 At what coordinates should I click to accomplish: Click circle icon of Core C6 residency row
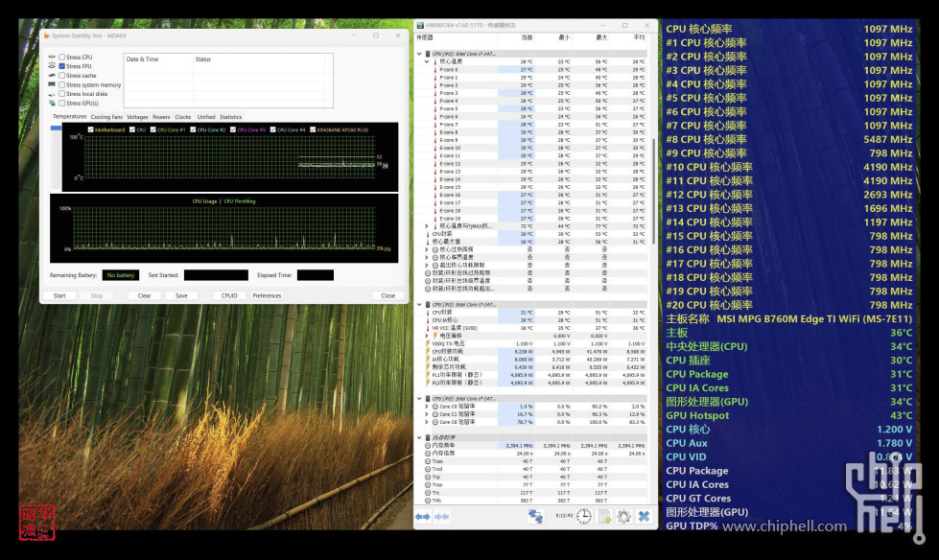(x=435, y=422)
